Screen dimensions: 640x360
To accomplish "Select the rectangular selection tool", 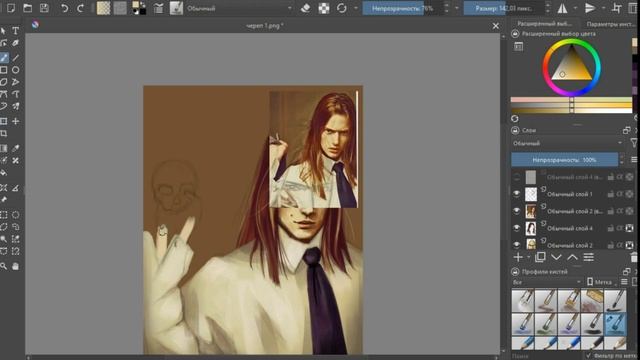I will [4, 215].
